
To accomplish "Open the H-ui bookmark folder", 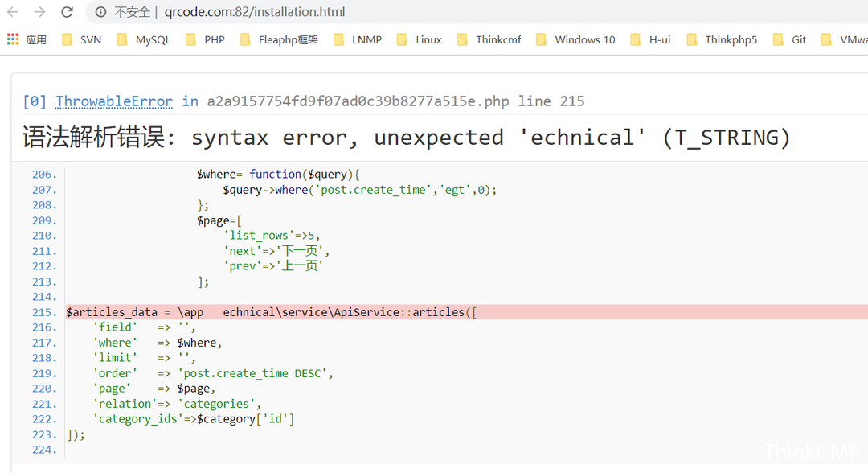I will [650, 39].
